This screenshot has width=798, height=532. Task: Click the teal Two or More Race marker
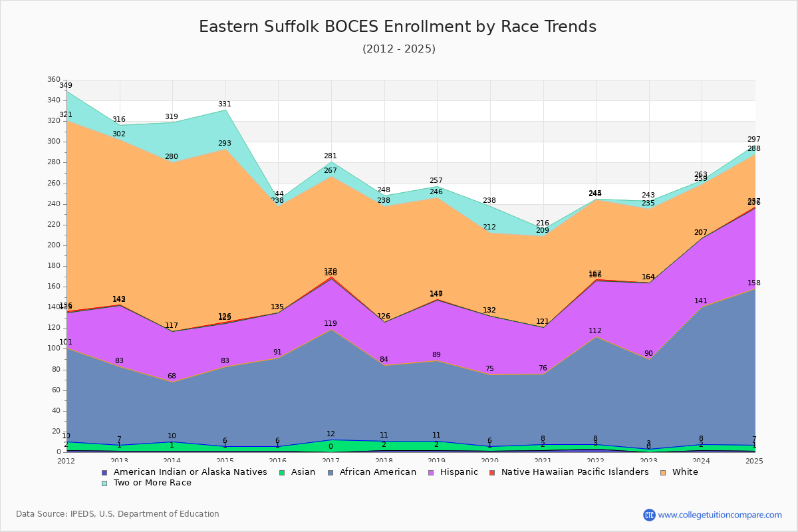104,483
